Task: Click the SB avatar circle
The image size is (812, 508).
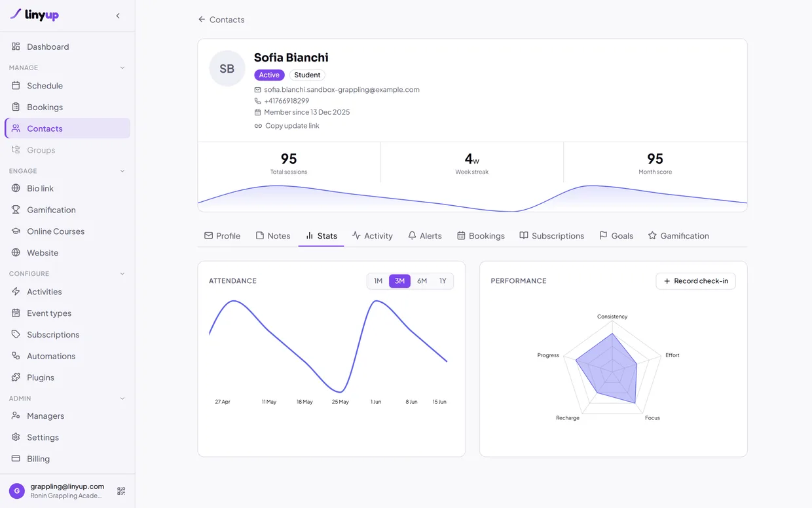Action: pos(227,68)
